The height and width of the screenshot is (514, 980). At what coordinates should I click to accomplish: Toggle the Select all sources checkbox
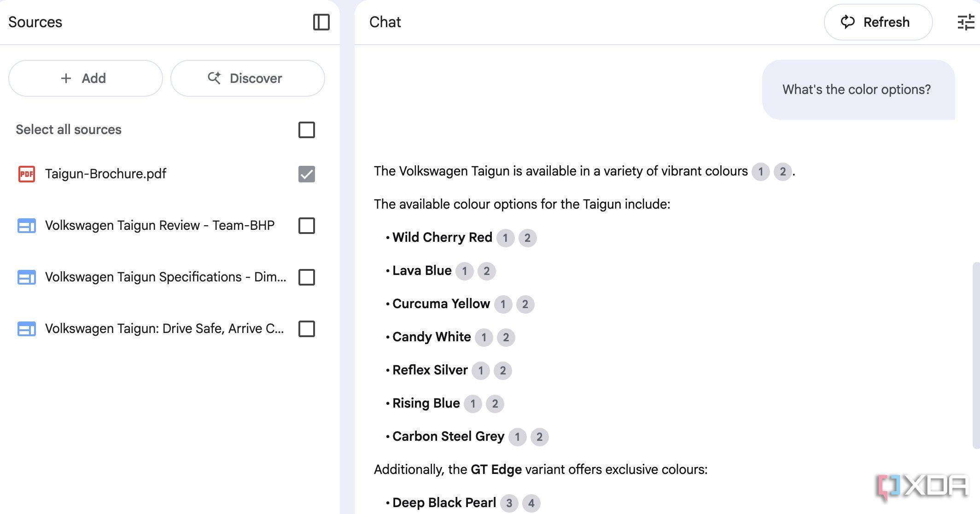tap(307, 130)
